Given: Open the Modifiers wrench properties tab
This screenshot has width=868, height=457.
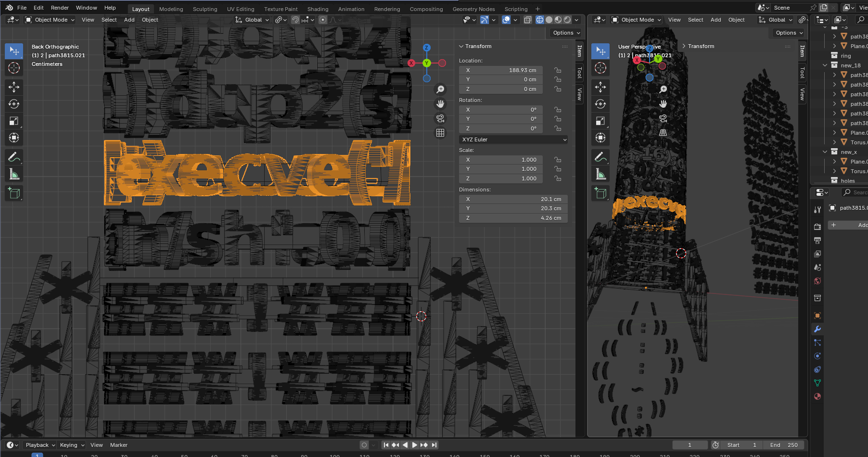Looking at the screenshot, I should pos(817,329).
